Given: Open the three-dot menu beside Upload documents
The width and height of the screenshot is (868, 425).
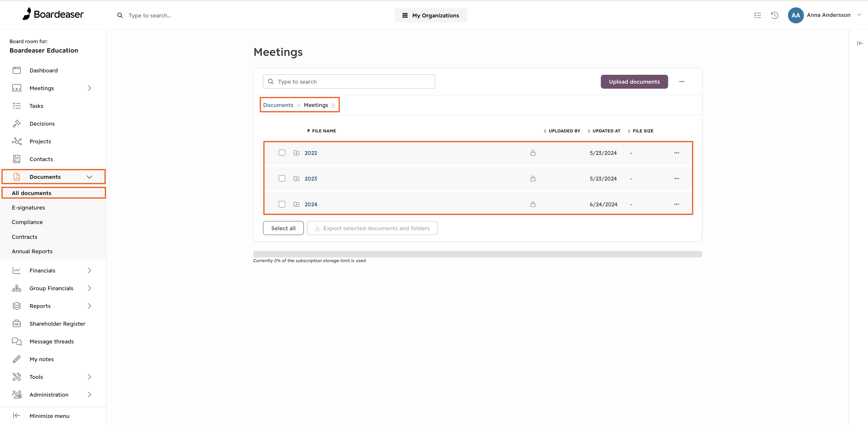Looking at the screenshot, I should point(681,82).
